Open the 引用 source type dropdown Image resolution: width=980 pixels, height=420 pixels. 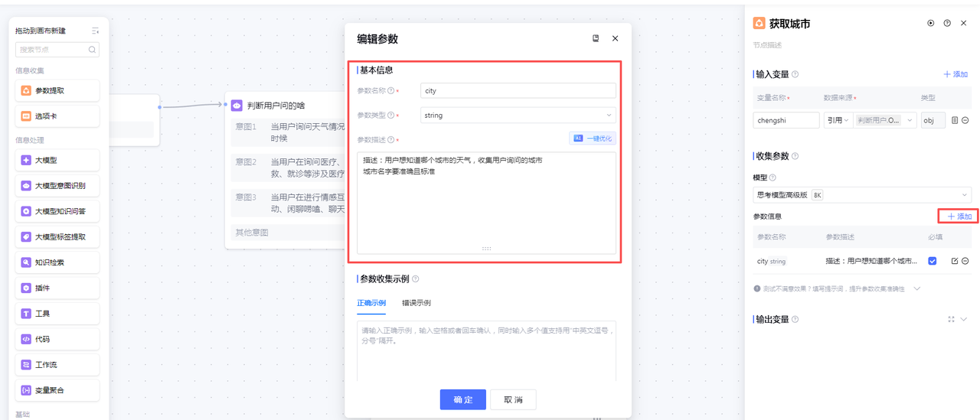coord(838,120)
